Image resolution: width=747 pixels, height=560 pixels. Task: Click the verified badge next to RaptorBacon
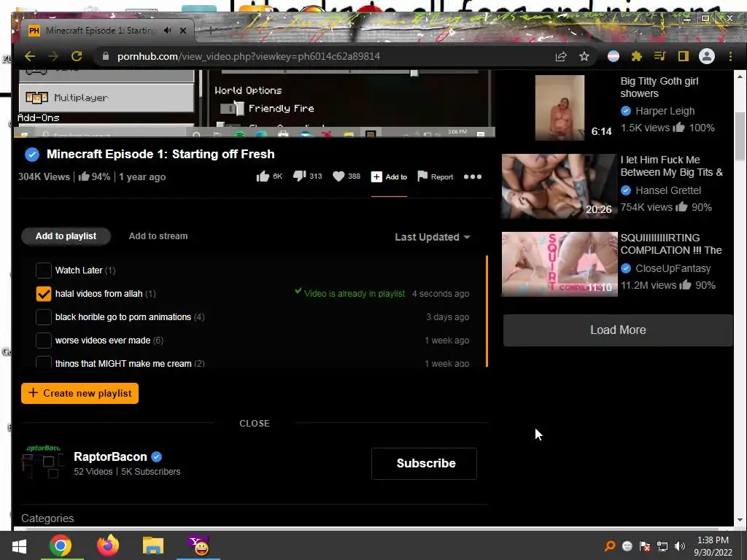(156, 456)
